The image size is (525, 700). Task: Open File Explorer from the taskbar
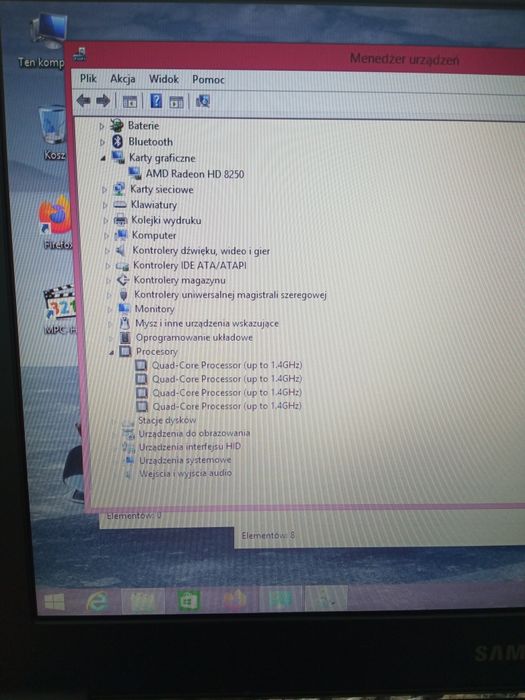[142, 602]
